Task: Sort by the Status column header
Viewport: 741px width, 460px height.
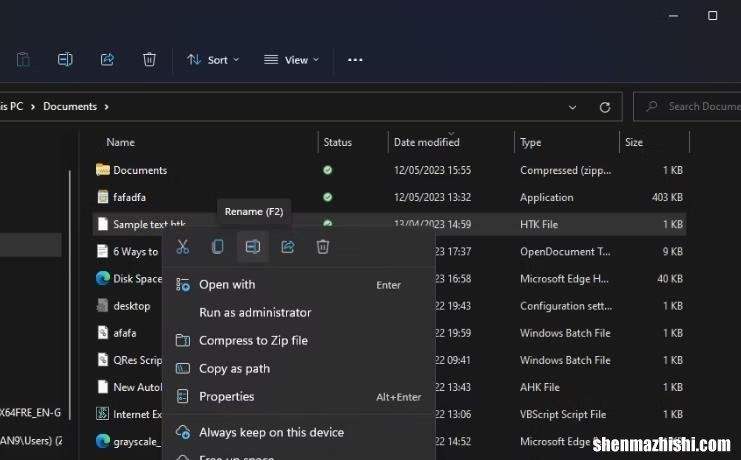Action: pos(337,142)
